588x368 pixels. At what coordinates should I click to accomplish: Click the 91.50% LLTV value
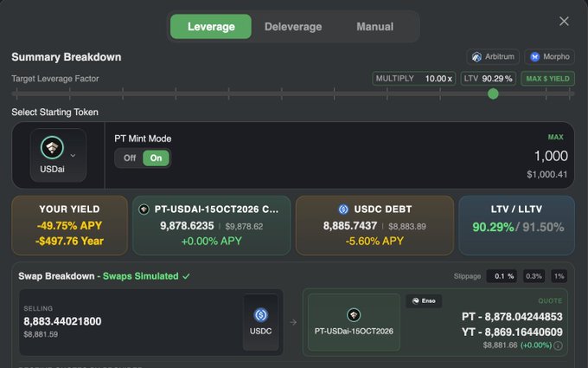(x=543, y=227)
